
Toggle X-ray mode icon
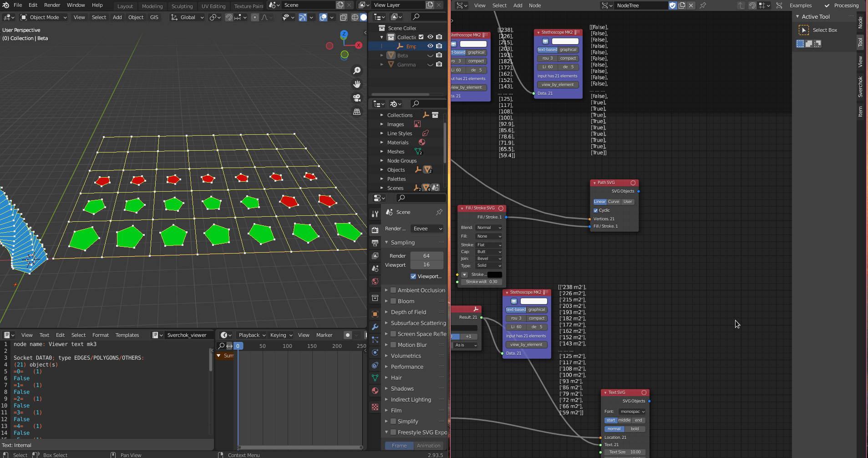pyautogui.click(x=344, y=17)
